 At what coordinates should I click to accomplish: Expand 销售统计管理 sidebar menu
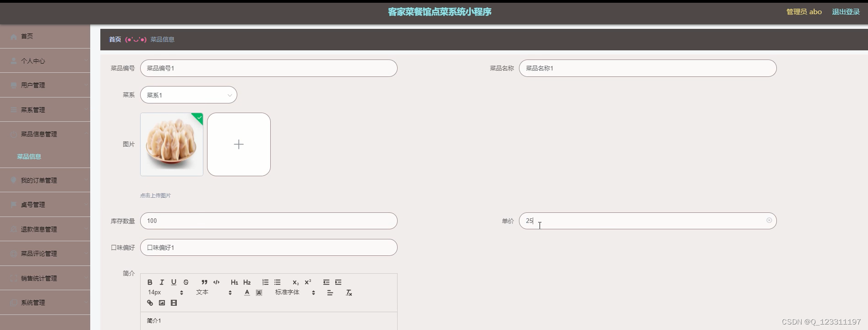(45, 278)
